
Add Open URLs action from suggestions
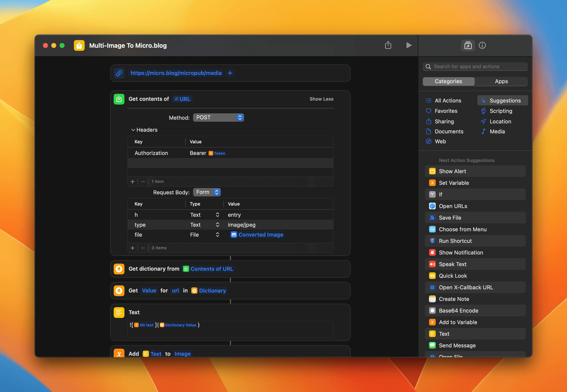(475, 206)
